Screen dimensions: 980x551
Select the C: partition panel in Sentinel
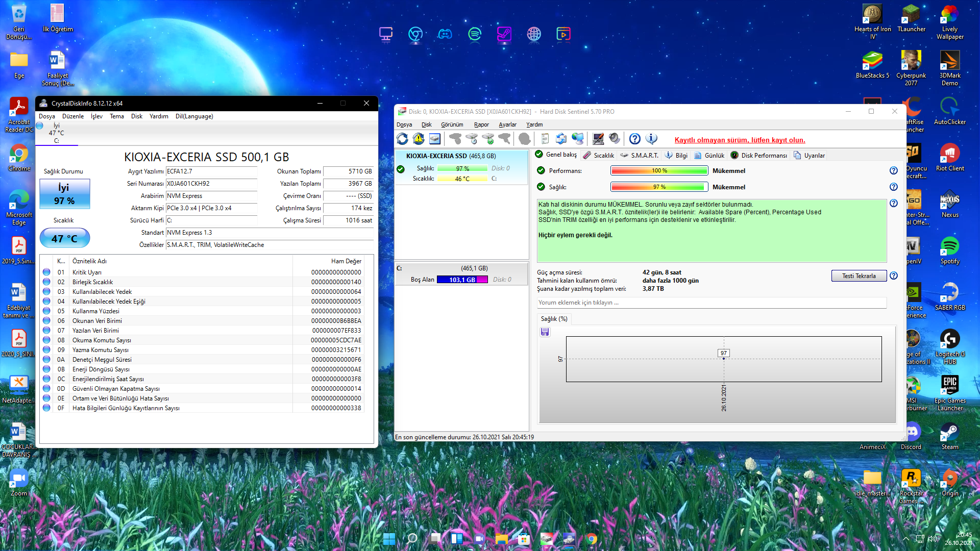point(462,274)
